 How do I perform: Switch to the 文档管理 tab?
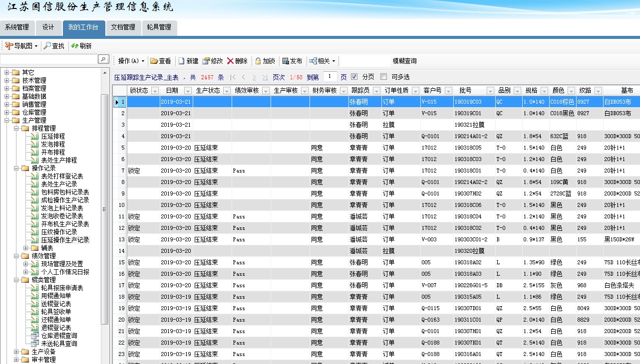point(123,27)
